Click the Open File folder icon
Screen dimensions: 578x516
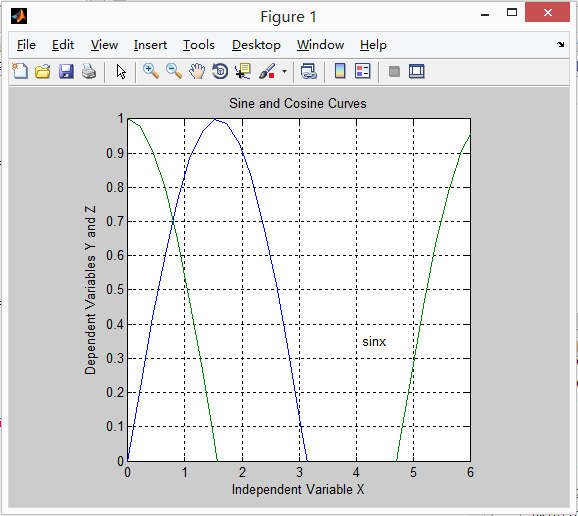click(x=43, y=71)
